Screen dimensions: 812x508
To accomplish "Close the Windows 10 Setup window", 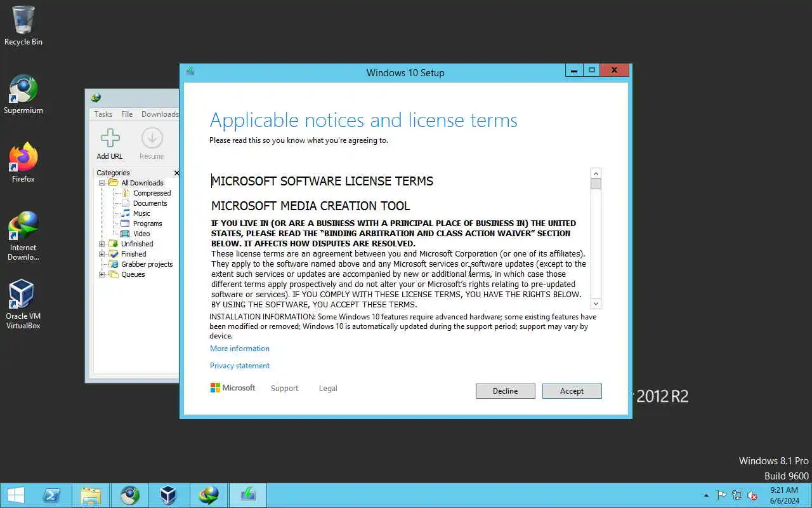I will click(x=614, y=70).
